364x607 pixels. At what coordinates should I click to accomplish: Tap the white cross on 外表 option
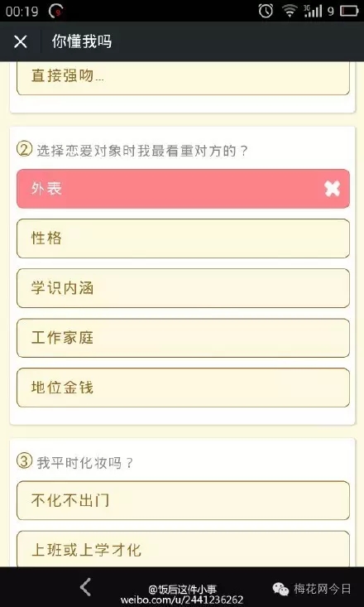332,189
